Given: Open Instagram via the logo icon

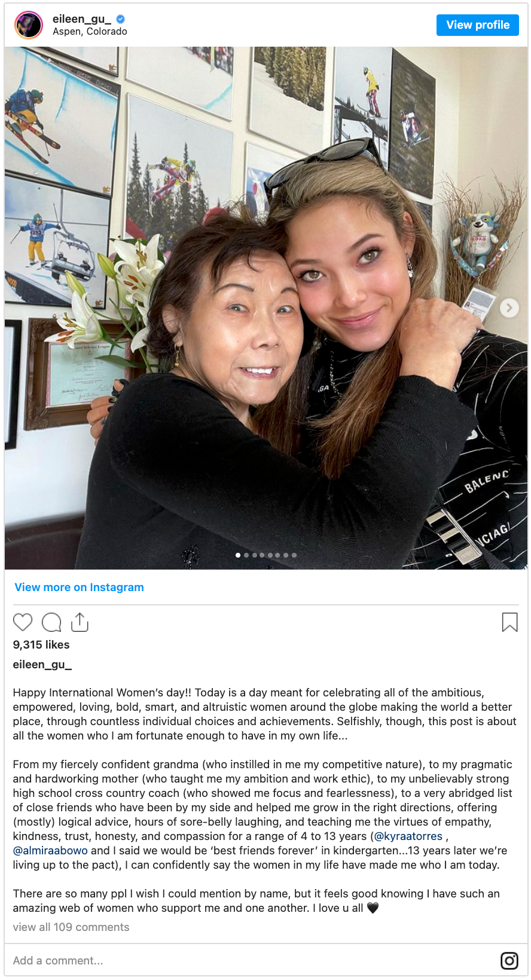Looking at the screenshot, I should point(509,960).
